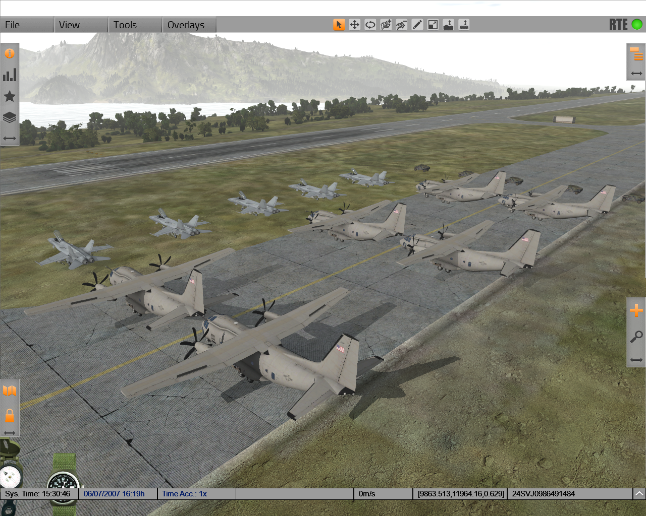Toggle the orange map view icon
Image resolution: width=646 pixels, height=516 pixels.
pyautogui.click(x=10, y=390)
